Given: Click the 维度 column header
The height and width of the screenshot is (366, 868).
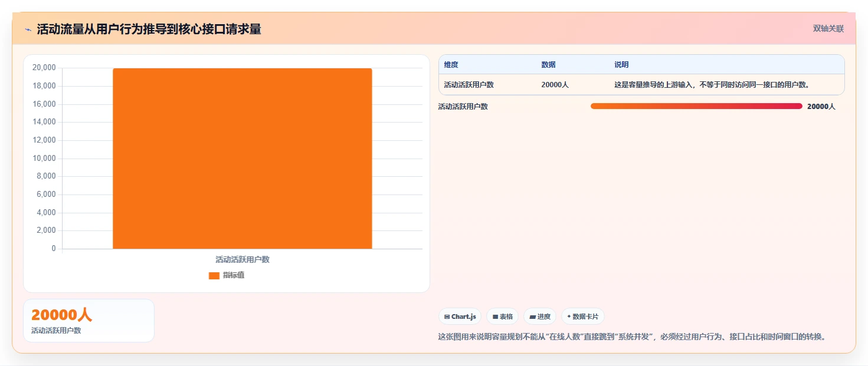Looking at the screenshot, I should pyautogui.click(x=451, y=65).
